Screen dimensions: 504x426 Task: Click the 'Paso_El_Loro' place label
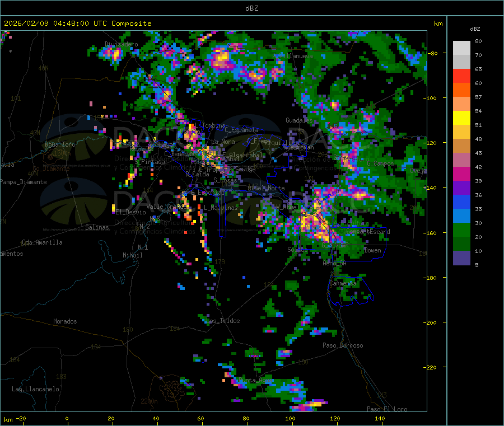(387, 409)
